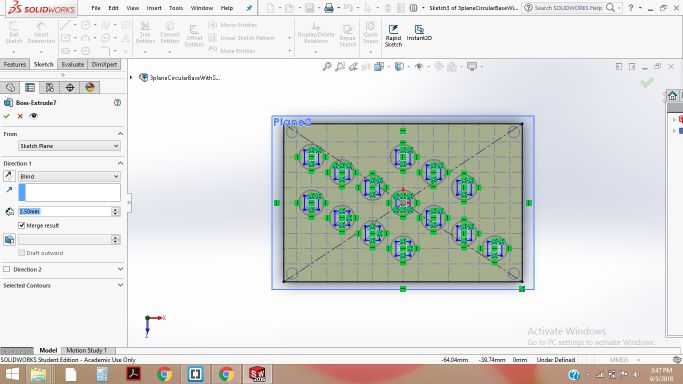Collapse the Direction 1 section
This screenshot has height=384, width=683.
[120, 163]
